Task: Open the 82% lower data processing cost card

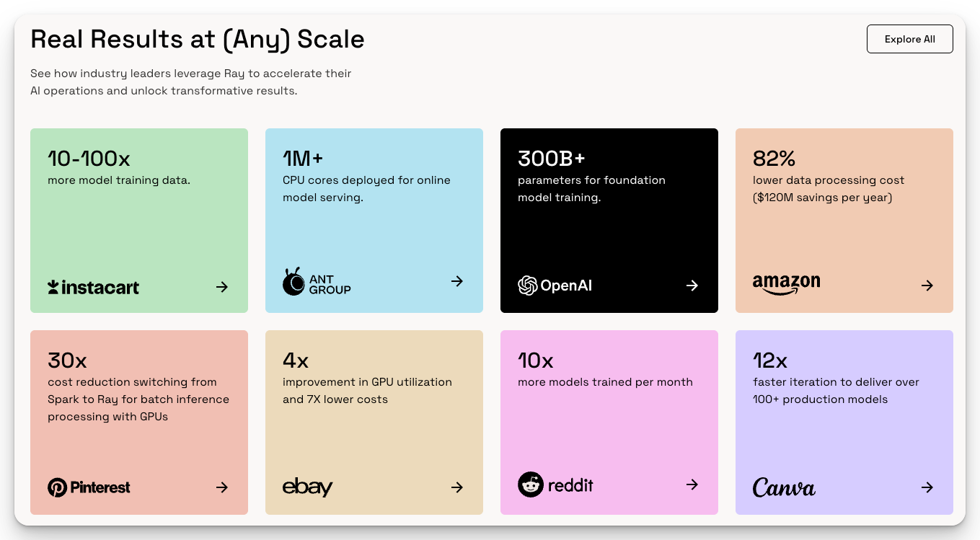Action: 844,221
